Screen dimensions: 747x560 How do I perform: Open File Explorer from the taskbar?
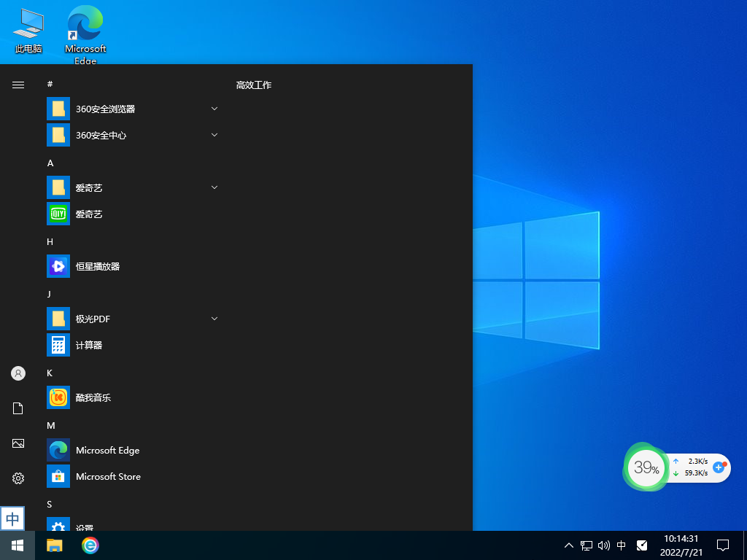pos(55,545)
